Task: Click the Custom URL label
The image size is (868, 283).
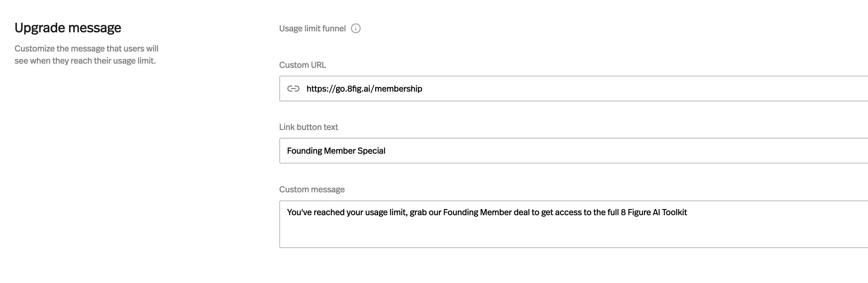Action: pos(302,65)
